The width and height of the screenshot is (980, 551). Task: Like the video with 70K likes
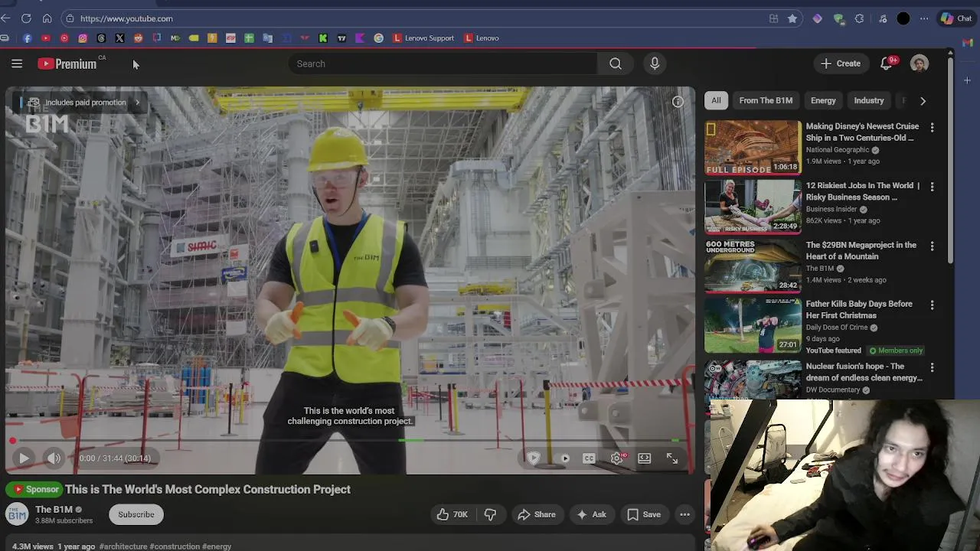(x=452, y=514)
